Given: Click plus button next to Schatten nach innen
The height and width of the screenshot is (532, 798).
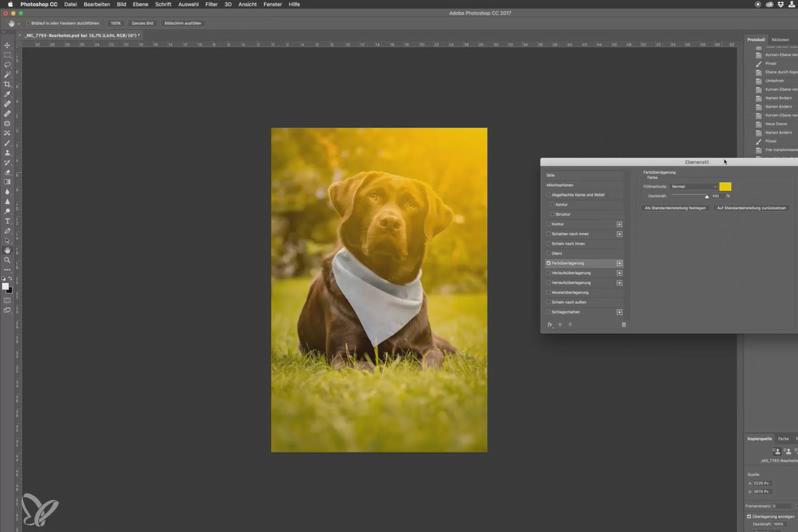Looking at the screenshot, I should [x=619, y=234].
